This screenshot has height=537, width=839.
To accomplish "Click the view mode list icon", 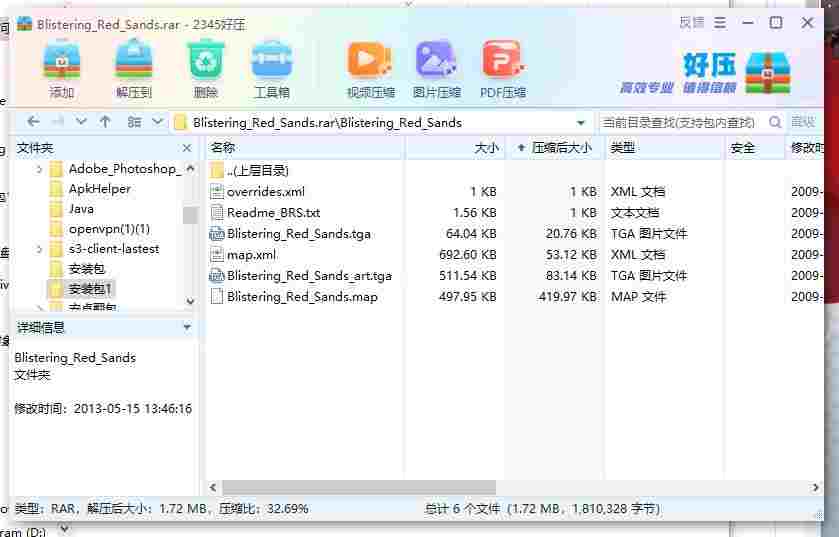I will click(x=134, y=122).
